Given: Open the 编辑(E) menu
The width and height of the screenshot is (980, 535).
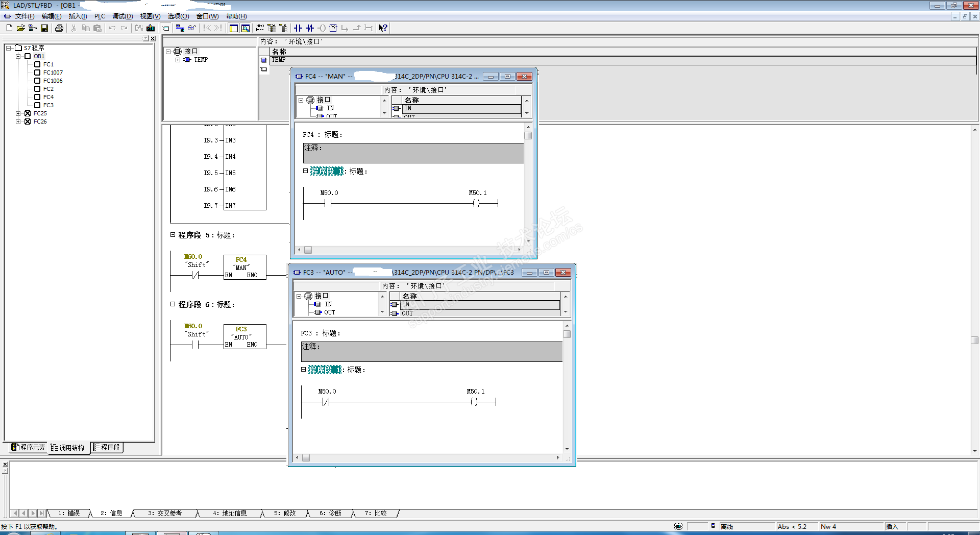Looking at the screenshot, I should (52, 16).
